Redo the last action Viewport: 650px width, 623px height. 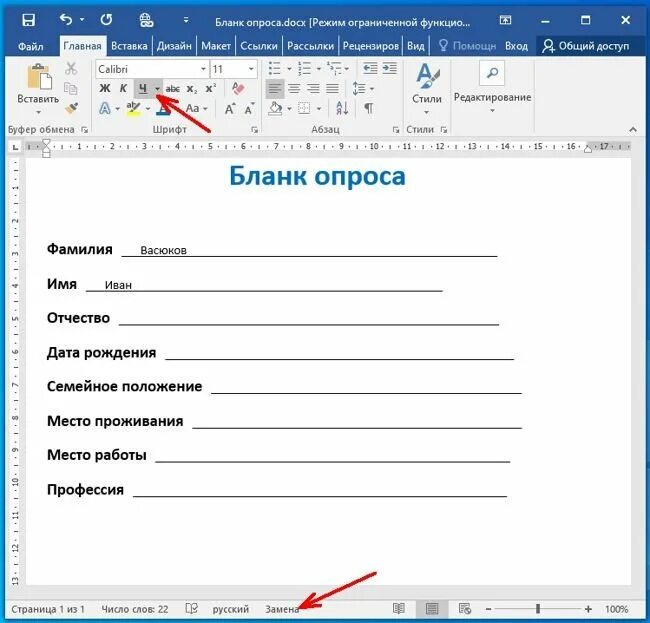pos(106,19)
